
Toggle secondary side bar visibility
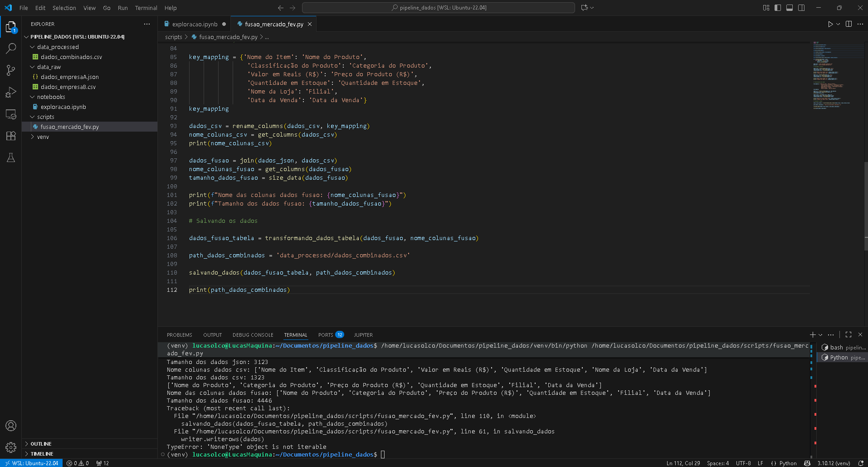pos(801,8)
